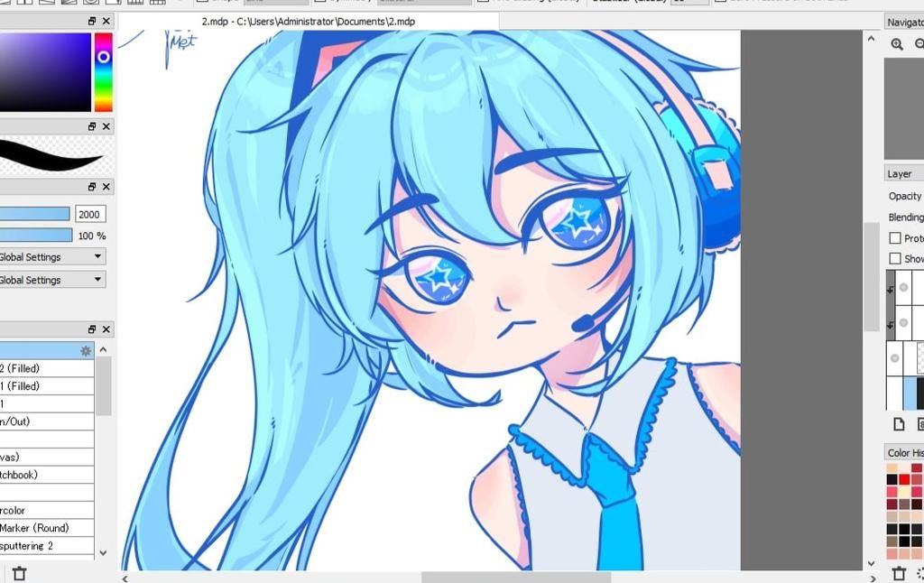Toggle clipping arrow on the second layer

pyautogui.click(x=891, y=325)
